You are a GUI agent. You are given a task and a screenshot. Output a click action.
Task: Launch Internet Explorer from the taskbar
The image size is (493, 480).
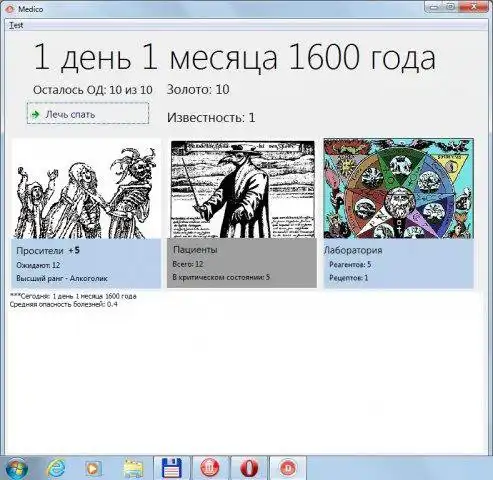click(56, 469)
